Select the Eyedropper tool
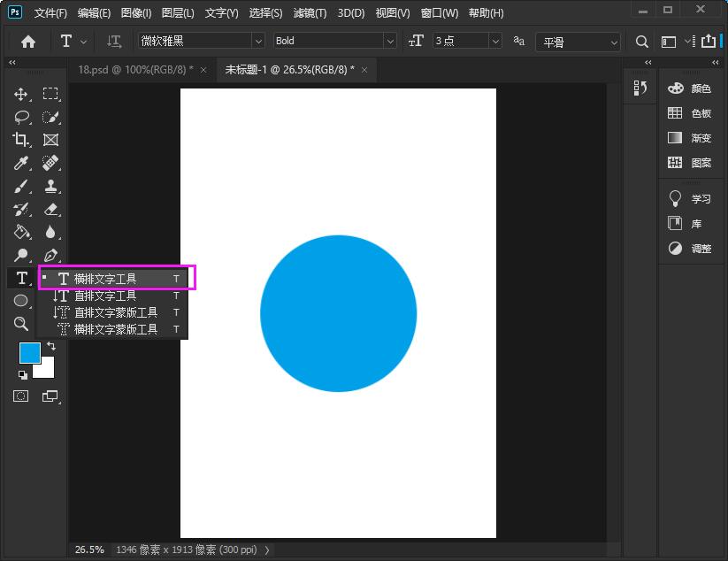This screenshot has height=561, width=728. (x=21, y=163)
